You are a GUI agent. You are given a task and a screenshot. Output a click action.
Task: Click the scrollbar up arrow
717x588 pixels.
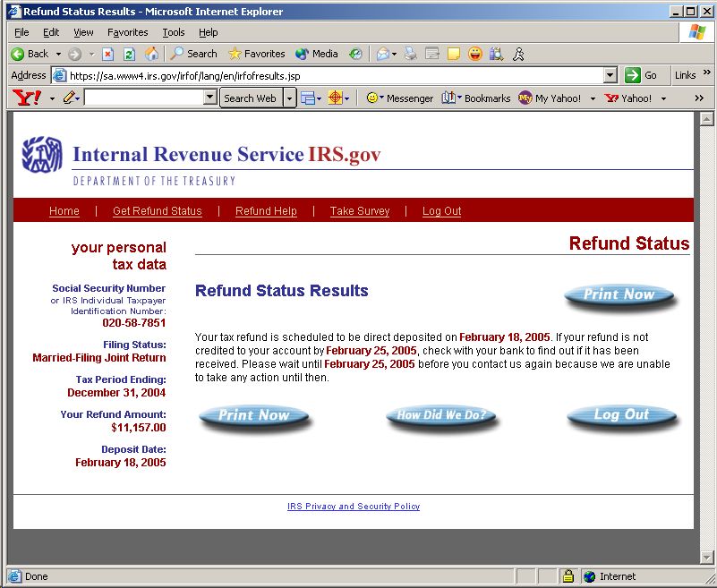pyautogui.click(x=706, y=118)
